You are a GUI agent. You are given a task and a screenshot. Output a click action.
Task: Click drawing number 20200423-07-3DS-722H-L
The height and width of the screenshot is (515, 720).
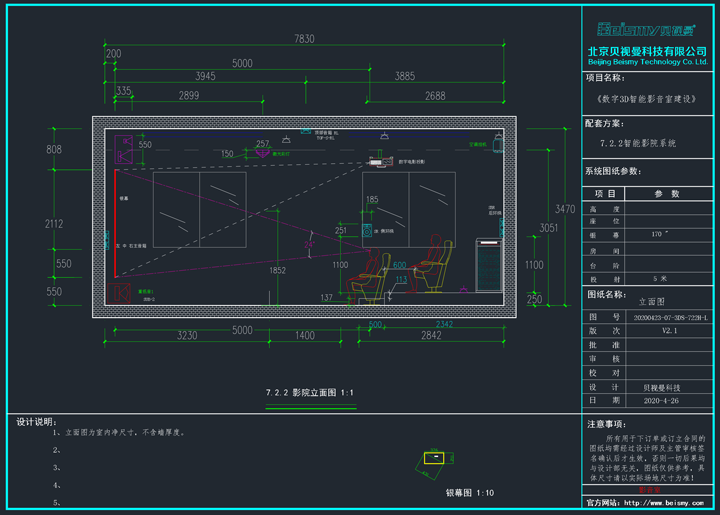[x=671, y=317]
